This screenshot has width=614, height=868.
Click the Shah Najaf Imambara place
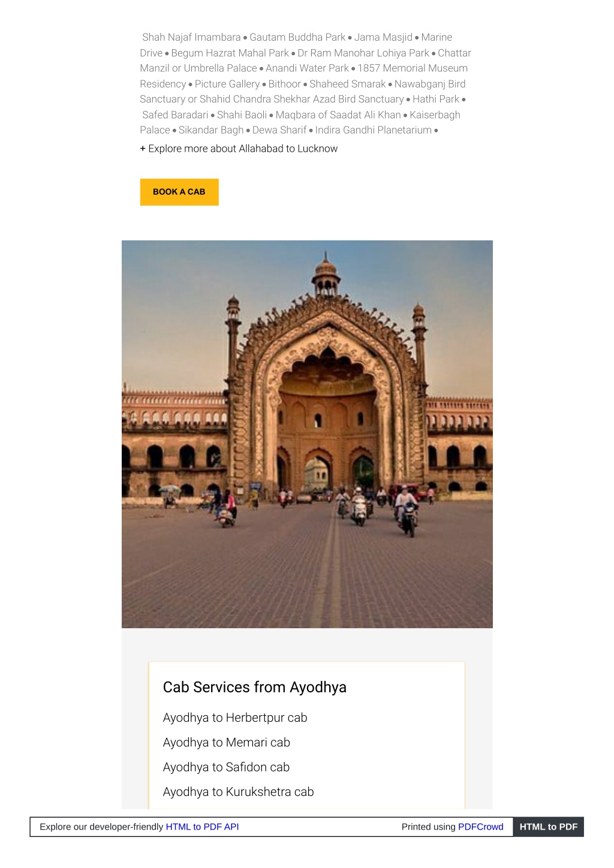pos(191,37)
